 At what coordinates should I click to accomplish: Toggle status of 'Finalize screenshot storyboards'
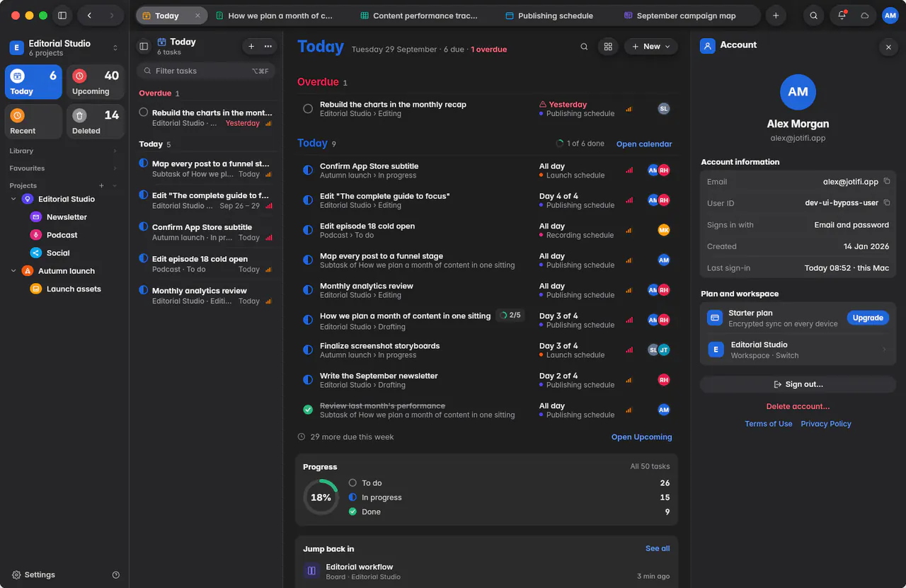click(308, 350)
